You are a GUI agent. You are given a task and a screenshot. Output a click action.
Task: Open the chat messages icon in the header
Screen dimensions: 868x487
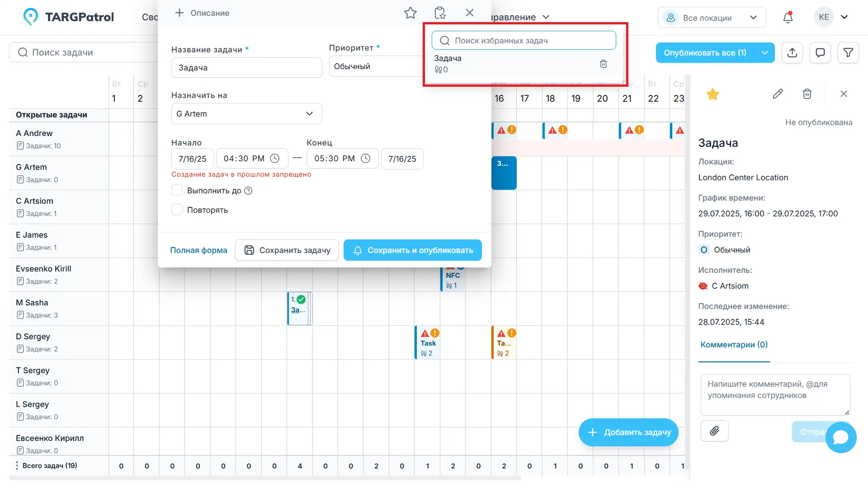coord(820,53)
